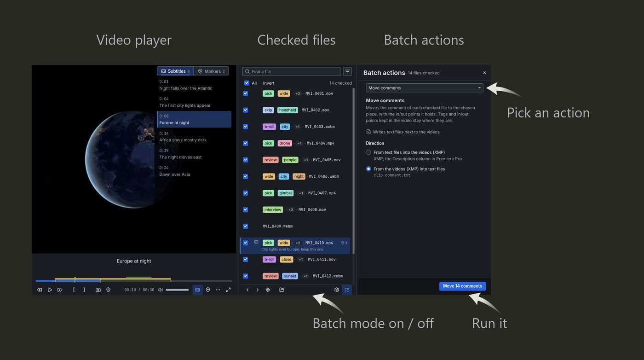Select From the videos into text files radio
The image size is (644, 360).
368,169
